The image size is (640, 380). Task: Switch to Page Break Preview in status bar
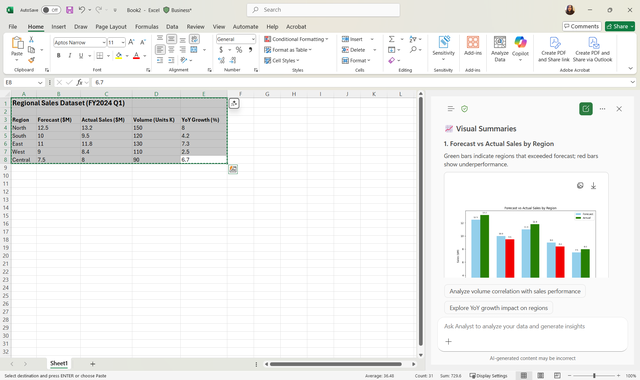pyautogui.click(x=557, y=376)
